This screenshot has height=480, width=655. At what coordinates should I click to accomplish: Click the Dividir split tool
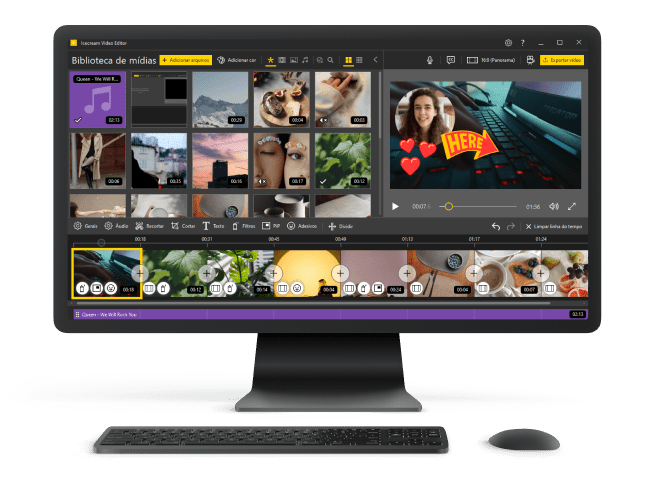(340, 226)
